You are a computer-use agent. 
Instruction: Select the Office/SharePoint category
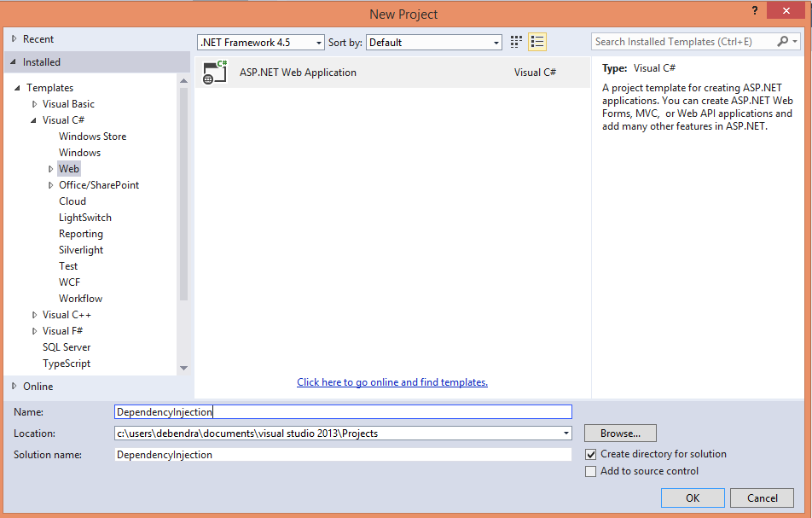(x=98, y=185)
